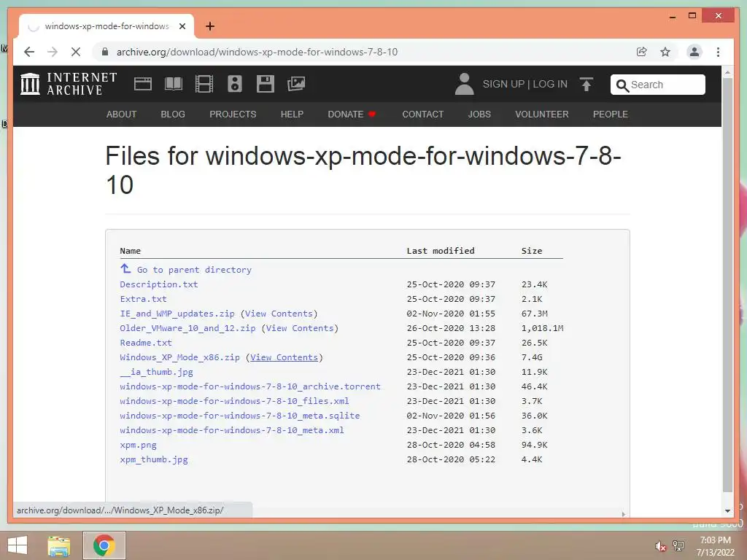Open the _files.xml link
The height and width of the screenshot is (560, 747).
pyautogui.click(x=234, y=401)
